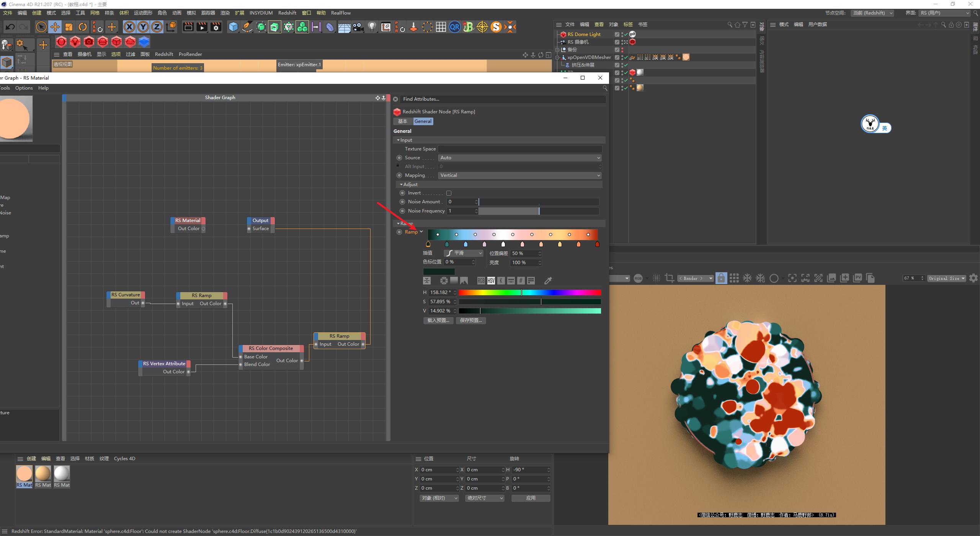This screenshot has height=536, width=980.
Task: Open the Redshift menu in the menu bar
Action: click(287, 13)
